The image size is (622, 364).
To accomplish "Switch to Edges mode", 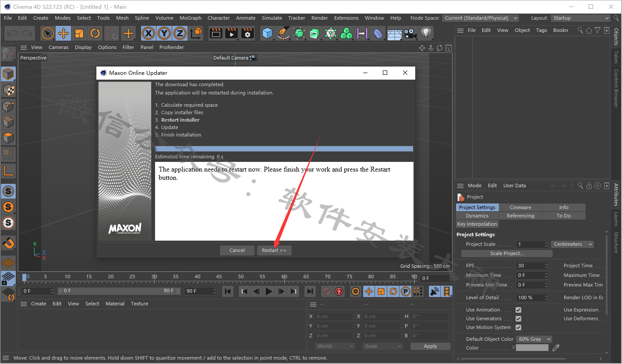I will (x=8, y=122).
